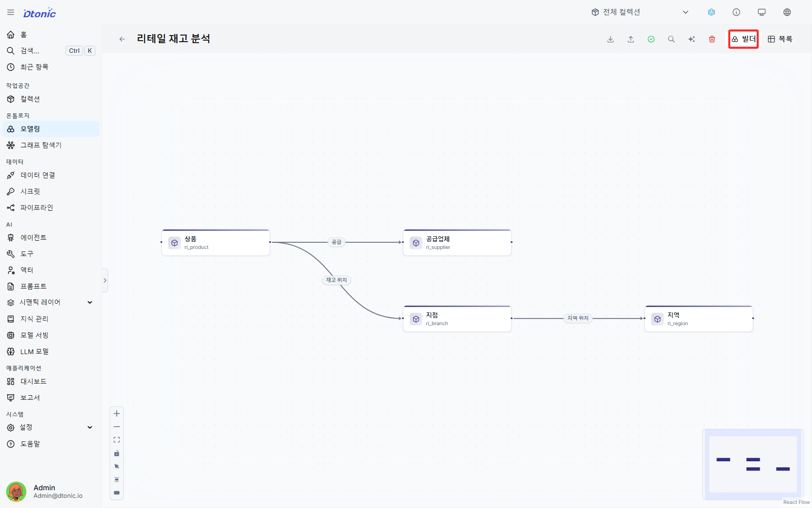The height and width of the screenshot is (508, 812).
Task: Open 최근 항목 recent items
Action: coord(51,67)
